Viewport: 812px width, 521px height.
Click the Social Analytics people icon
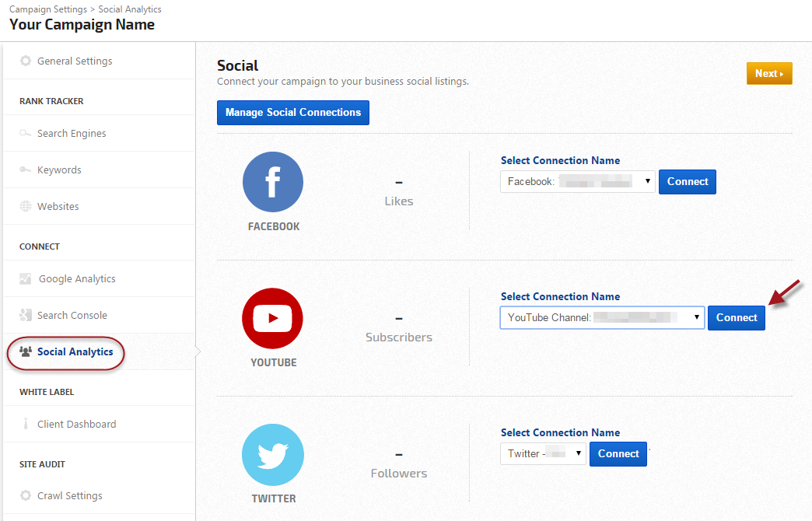point(26,352)
